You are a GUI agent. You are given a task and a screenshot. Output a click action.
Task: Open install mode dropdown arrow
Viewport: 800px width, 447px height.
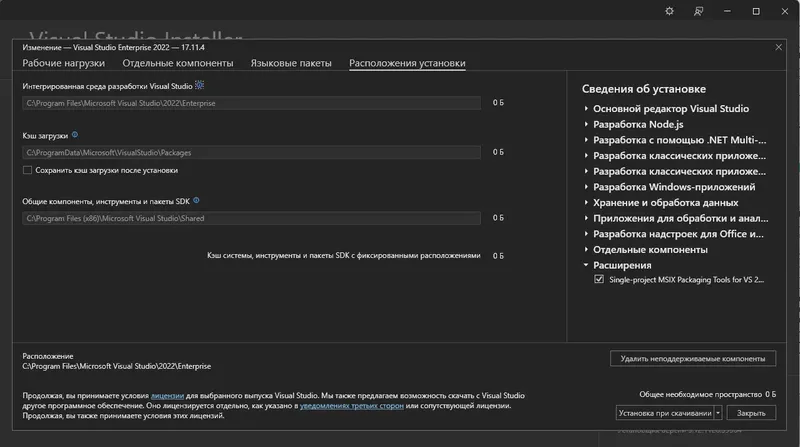tap(718, 413)
